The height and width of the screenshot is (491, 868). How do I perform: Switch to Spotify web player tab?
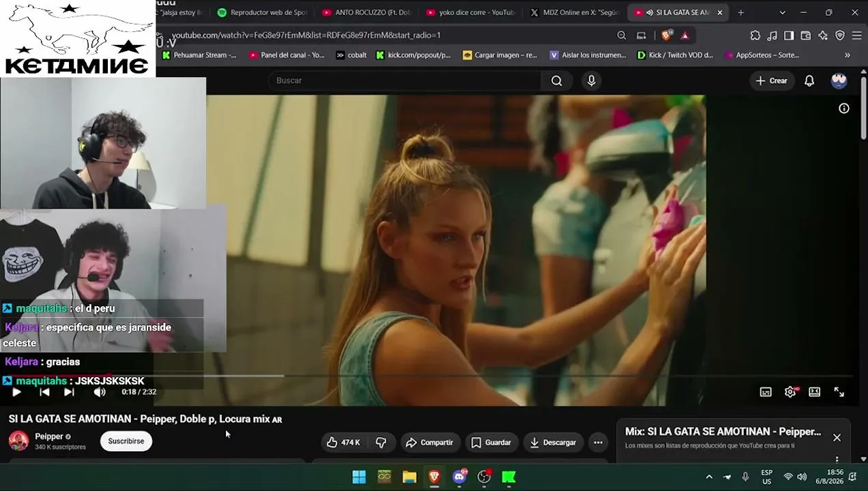click(263, 12)
